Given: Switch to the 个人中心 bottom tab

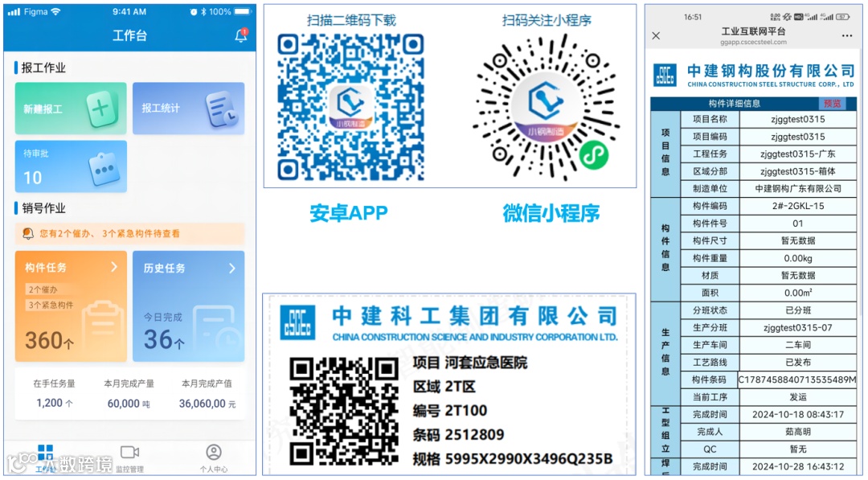Looking at the screenshot, I should coord(214,459).
